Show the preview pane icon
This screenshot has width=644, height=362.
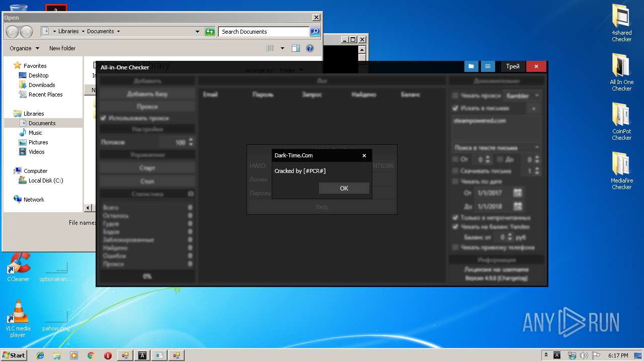296,48
